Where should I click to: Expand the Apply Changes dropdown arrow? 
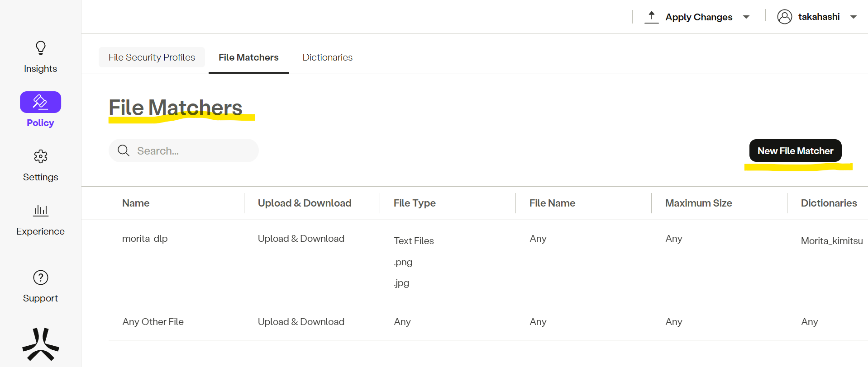[746, 17]
